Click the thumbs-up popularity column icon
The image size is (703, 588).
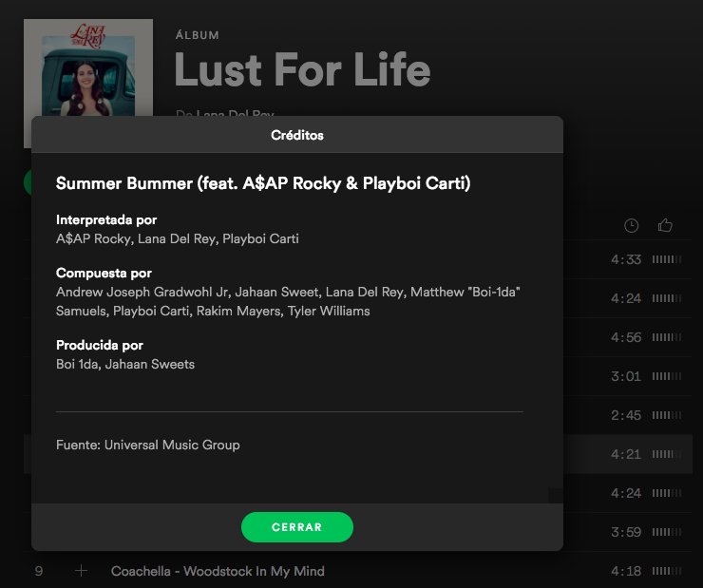point(665,225)
